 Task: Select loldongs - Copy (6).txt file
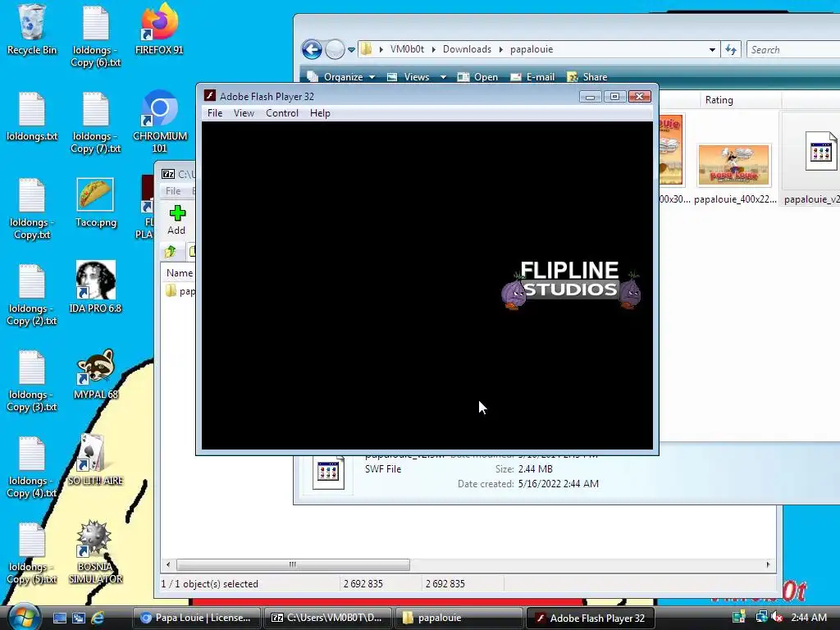[x=95, y=36]
